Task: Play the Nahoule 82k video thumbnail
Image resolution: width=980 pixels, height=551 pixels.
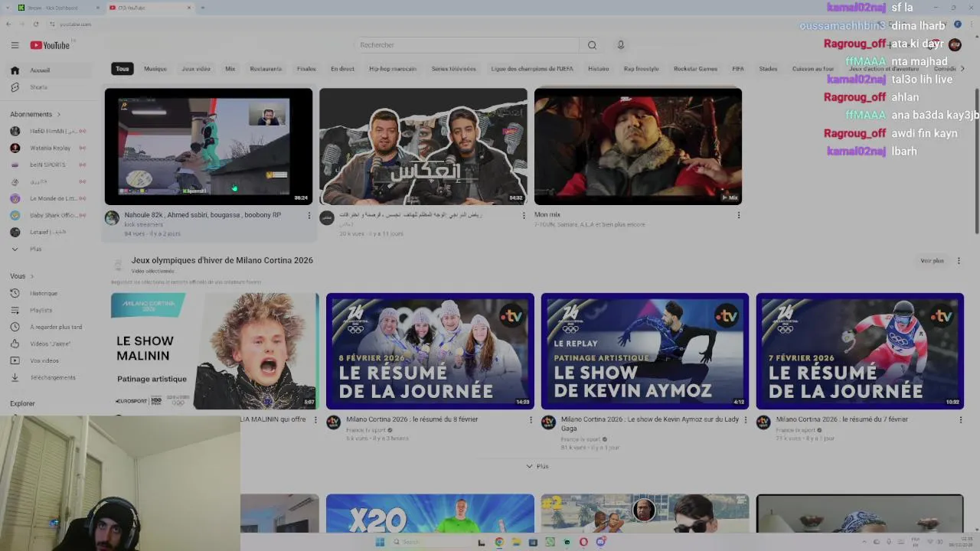Action: [208, 146]
